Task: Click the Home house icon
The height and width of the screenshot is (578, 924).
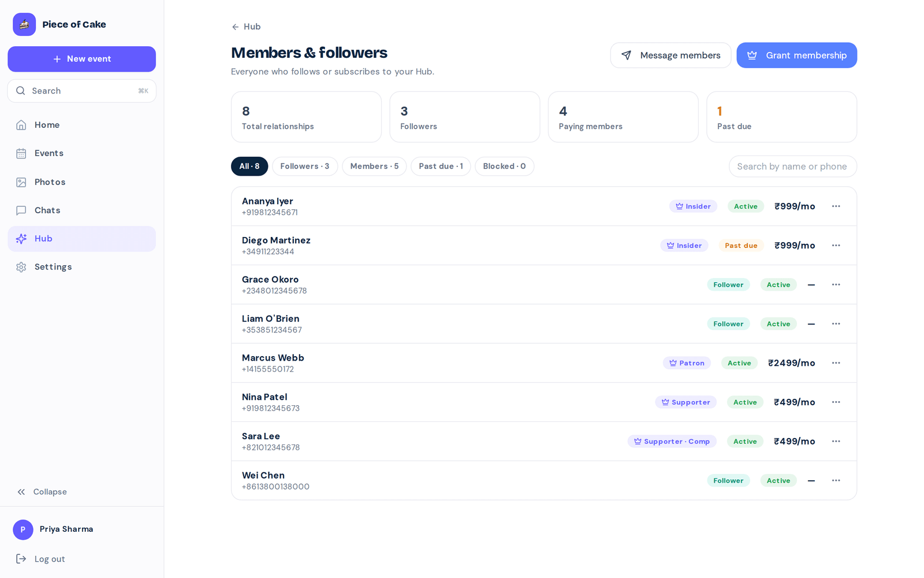Action: pos(21,125)
